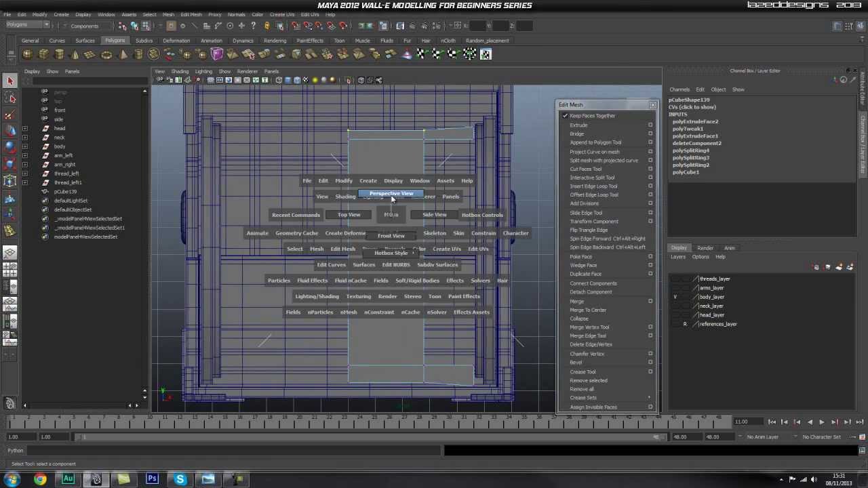This screenshot has width=868, height=488.
Task: Click the time slider ruler
Action: [x=370, y=422]
